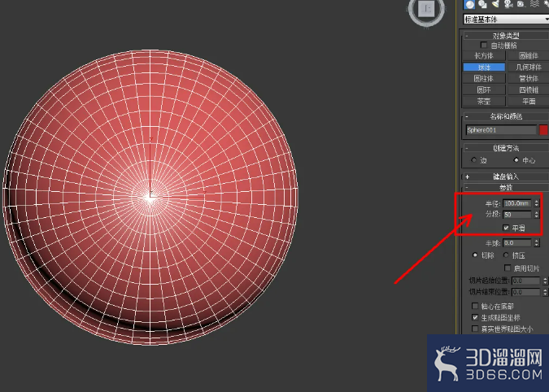The height and width of the screenshot is (392, 549).
Task: Enable the 启用切片 slice checkbox
Action: coord(508,268)
